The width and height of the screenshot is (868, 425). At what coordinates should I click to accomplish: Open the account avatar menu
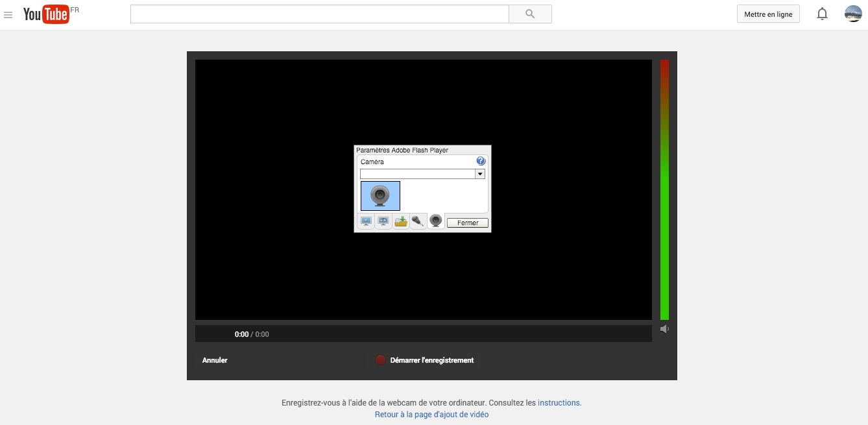853,14
